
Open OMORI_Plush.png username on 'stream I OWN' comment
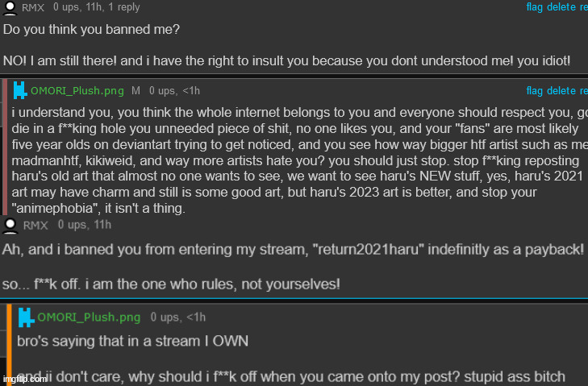tap(81, 318)
